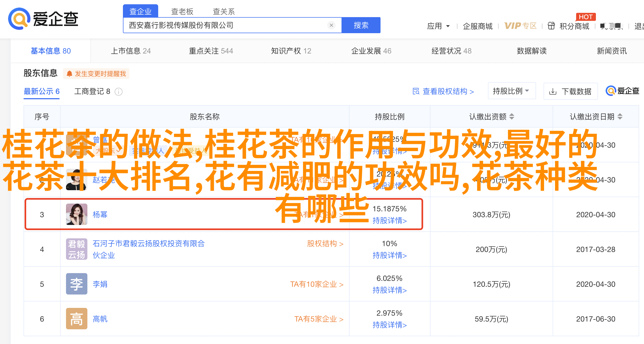Screen dimensions: 644x344
Task: Clear the search box with the X icon
Action: tap(331, 25)
